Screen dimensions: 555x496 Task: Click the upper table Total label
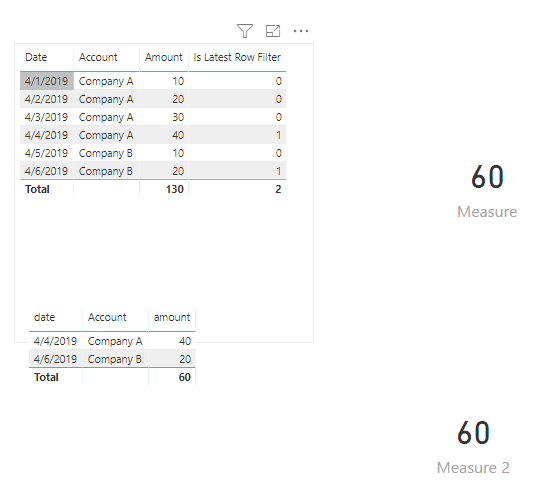pos(37,189)
